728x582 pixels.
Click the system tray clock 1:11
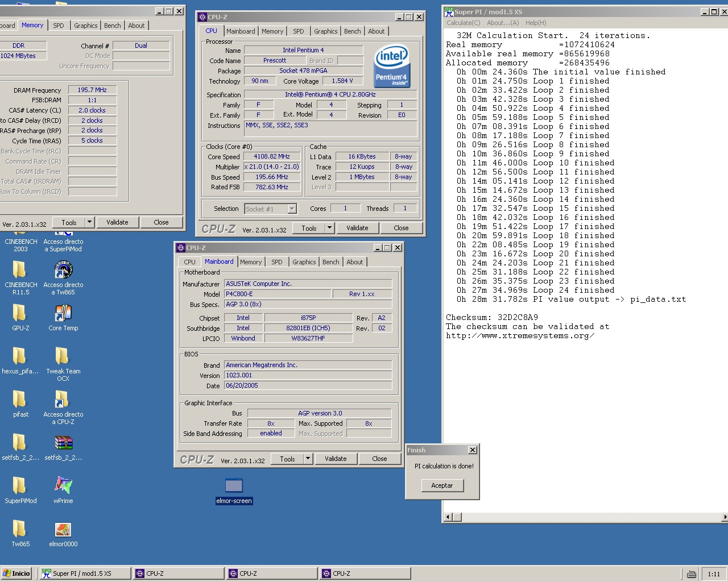pyautogui.click(x=714, y=574)
